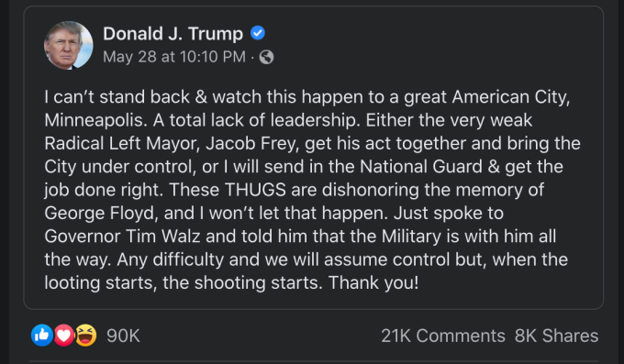Click the red heart Love reaction icon
Viewport: 624px width, 364px height.
(63, 336)
